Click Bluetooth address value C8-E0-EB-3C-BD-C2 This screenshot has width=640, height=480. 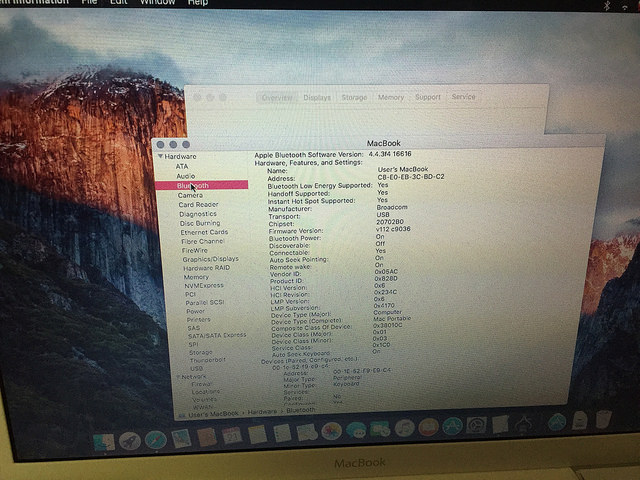[411, 177]
